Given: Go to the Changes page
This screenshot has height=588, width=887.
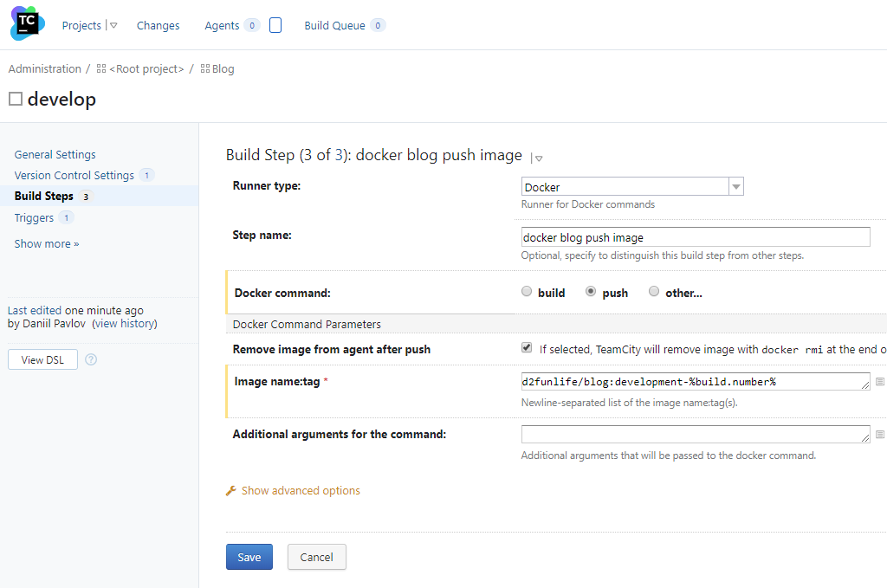Looking at the screenshot, I should pos(158,25).
